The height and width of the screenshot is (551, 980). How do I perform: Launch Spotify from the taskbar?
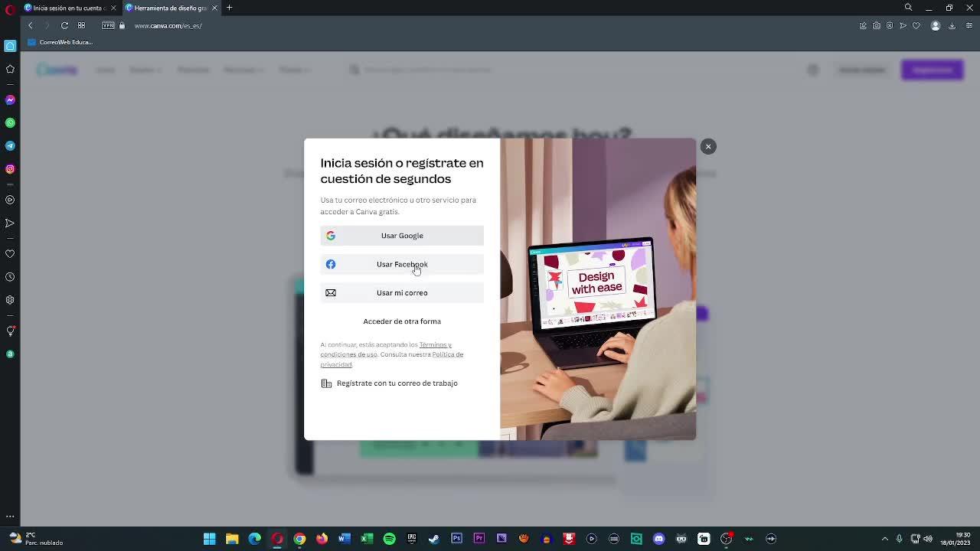(389, 539)
